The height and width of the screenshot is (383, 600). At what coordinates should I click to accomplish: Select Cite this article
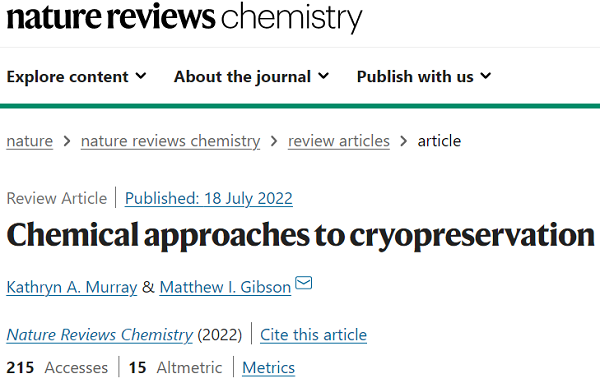coord(313,335)
